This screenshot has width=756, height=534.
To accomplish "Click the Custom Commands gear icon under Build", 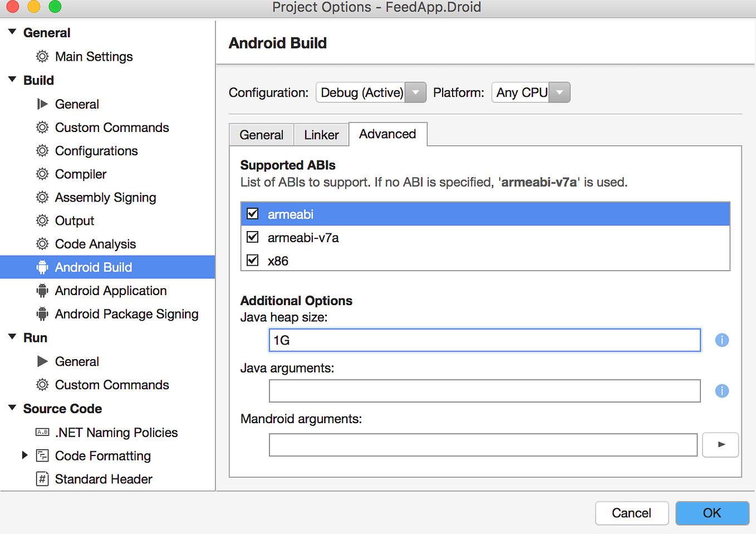I will point(42,127).
